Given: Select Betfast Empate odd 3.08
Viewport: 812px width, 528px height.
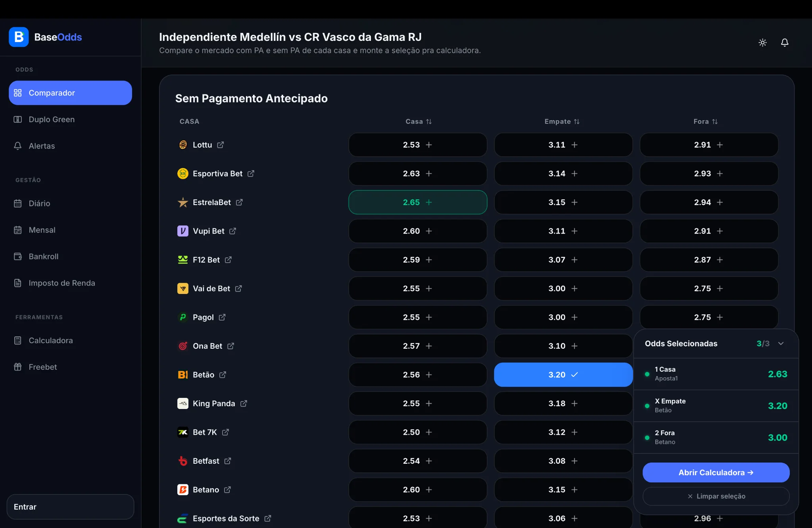Looking at the screenshot, I should 563,461.
